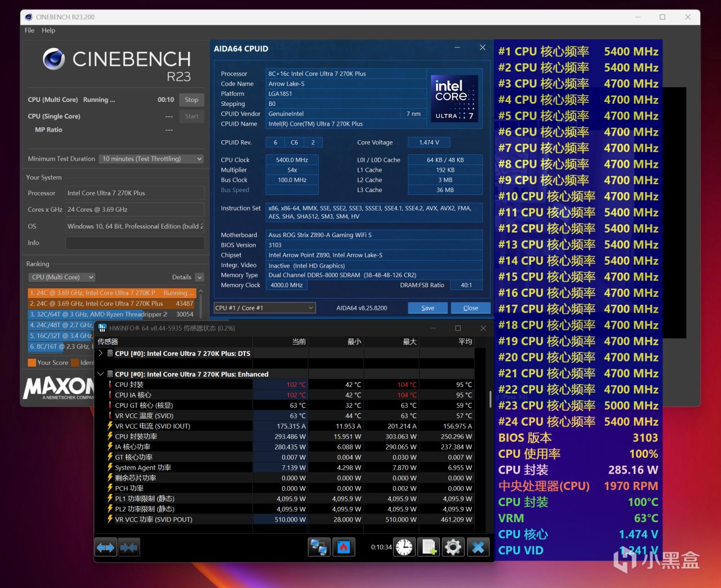This screenshot has height=588, width=721.
Task: Minimize the AIDA64 CPUID window
Action: point(457,48)
